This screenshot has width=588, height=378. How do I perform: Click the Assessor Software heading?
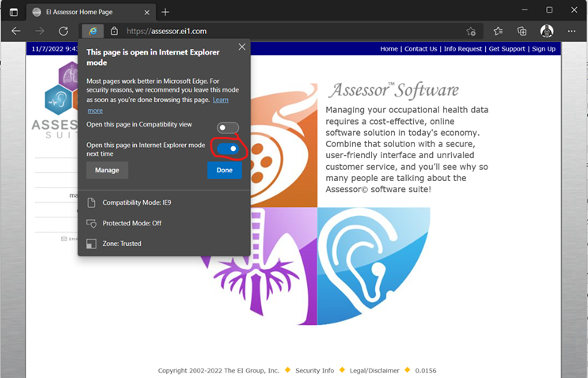click(x=393, y=90)
